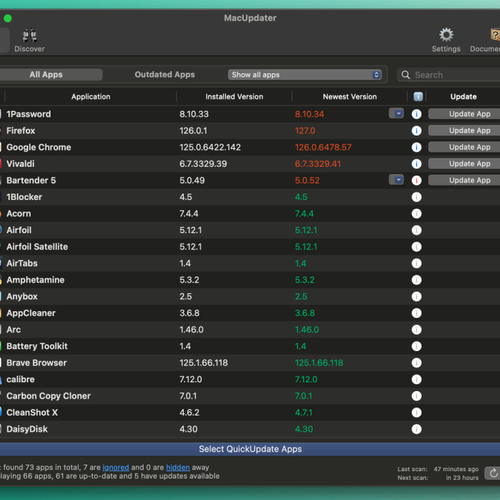This screenshot has height=500, width=500.
Task: Open the hidden apps link
Action: pyautogui.click(x=178, y=467)
